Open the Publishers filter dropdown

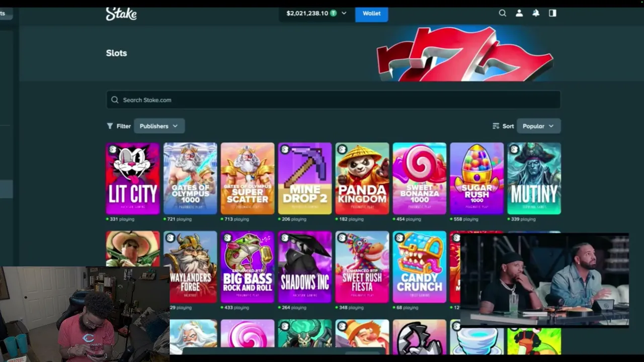click(159, 126)
